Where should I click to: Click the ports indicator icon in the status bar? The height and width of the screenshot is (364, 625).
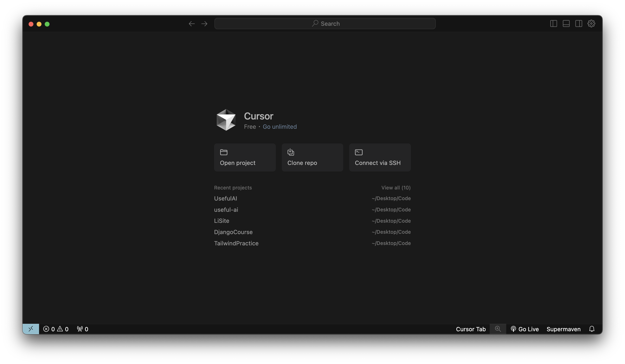pos(82,329)
